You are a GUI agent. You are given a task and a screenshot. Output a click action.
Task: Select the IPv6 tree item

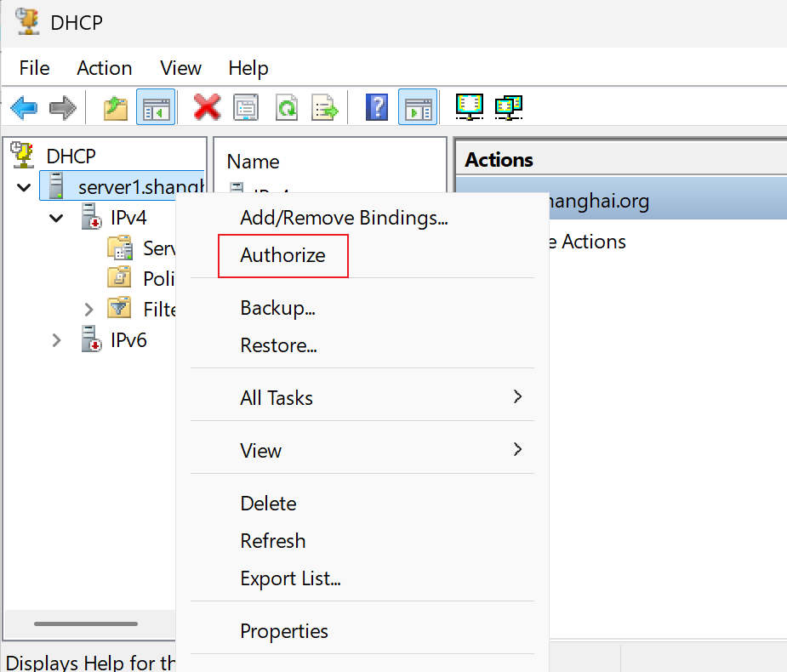tap(128, 340)
